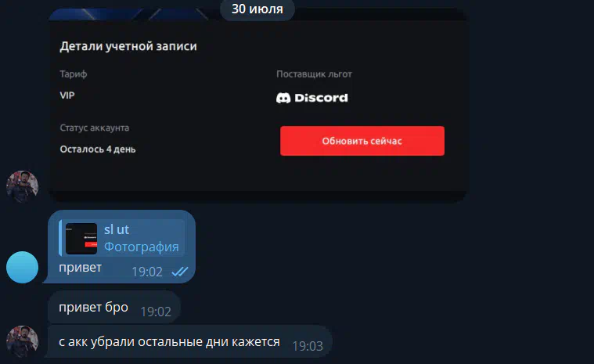Click the Discord logo icon in the photo

(x=283, y=98)
